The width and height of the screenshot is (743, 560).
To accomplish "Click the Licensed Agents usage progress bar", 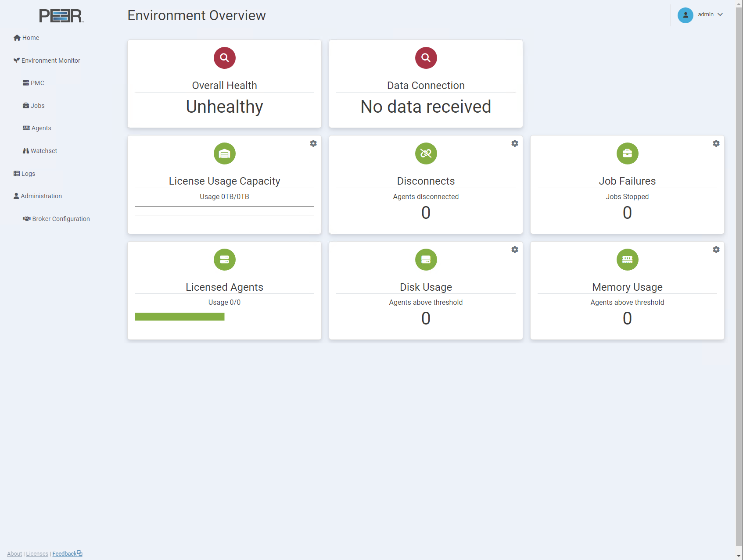I will [x=179, y=316].
